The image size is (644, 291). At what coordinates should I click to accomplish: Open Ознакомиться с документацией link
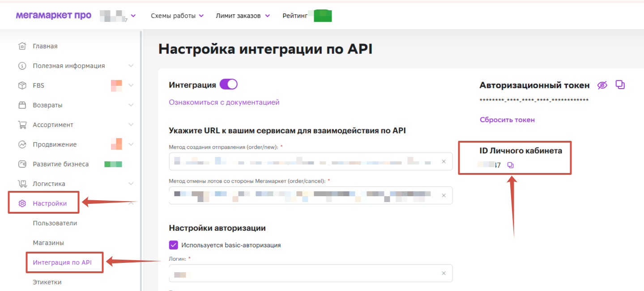[x=224, y=102]
